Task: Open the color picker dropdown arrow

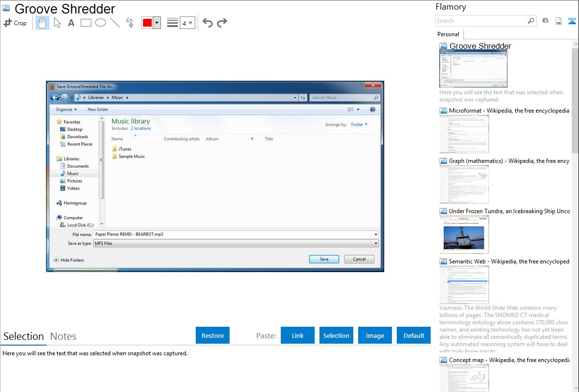Action: coord(157,23)
